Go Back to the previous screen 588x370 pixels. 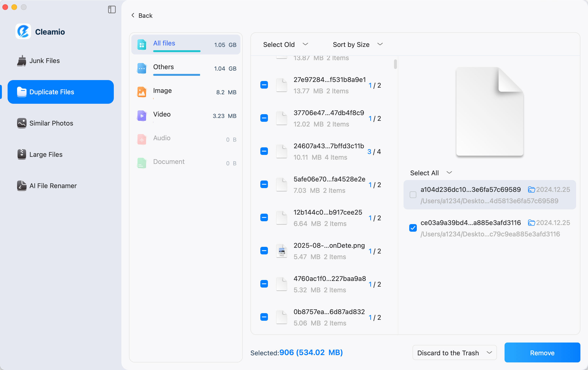[142, 15]
